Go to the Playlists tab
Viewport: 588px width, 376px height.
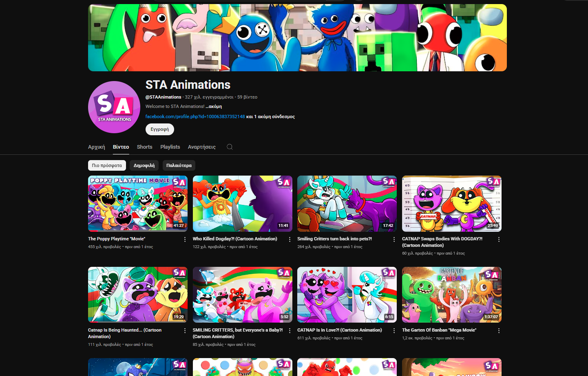click(170, 147)
